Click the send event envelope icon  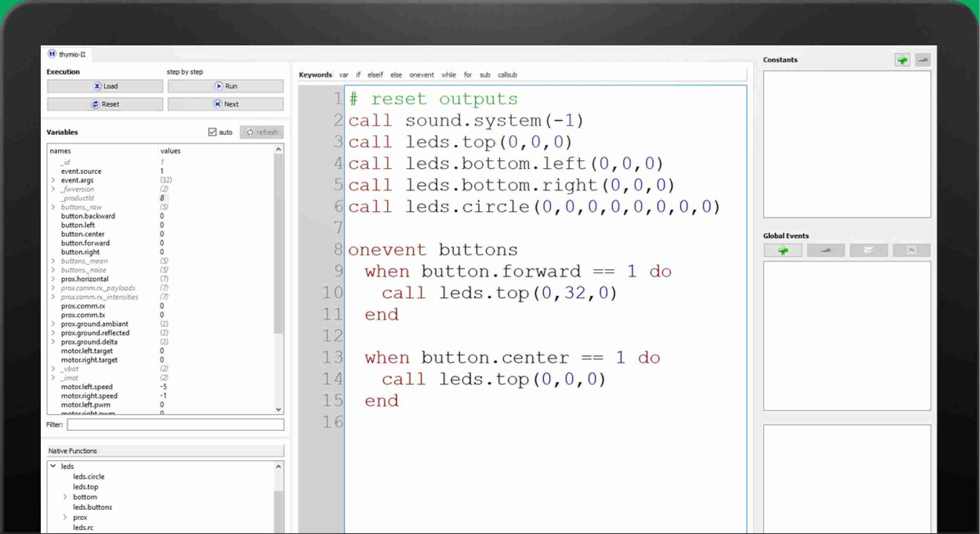point(868,250)
